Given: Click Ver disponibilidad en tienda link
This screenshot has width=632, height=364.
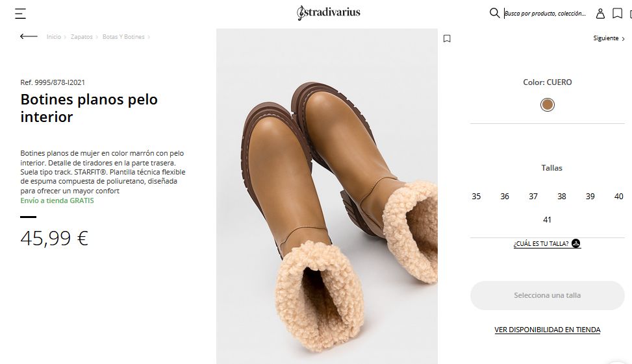Looking at the screenshot, I should [547, 330].
